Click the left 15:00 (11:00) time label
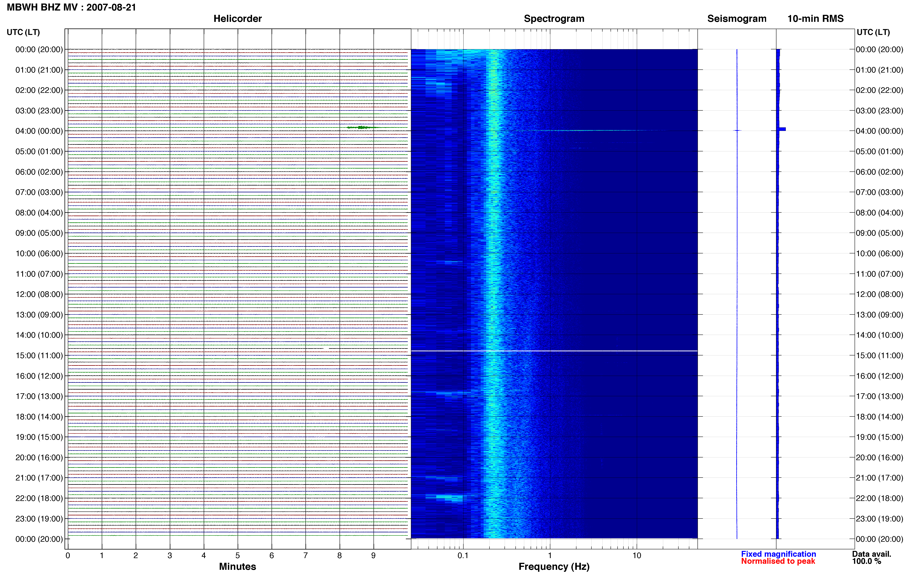924x578 pixels. pos(39,355)
